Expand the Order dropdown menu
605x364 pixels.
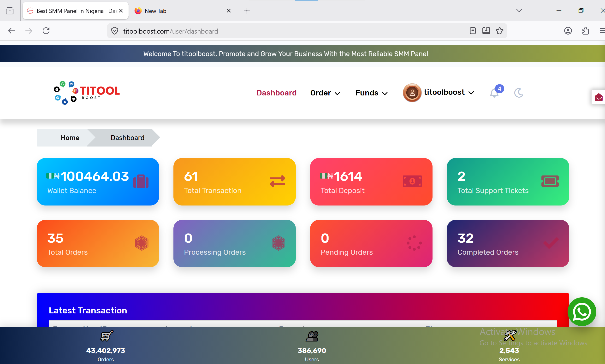pos(325,93)
